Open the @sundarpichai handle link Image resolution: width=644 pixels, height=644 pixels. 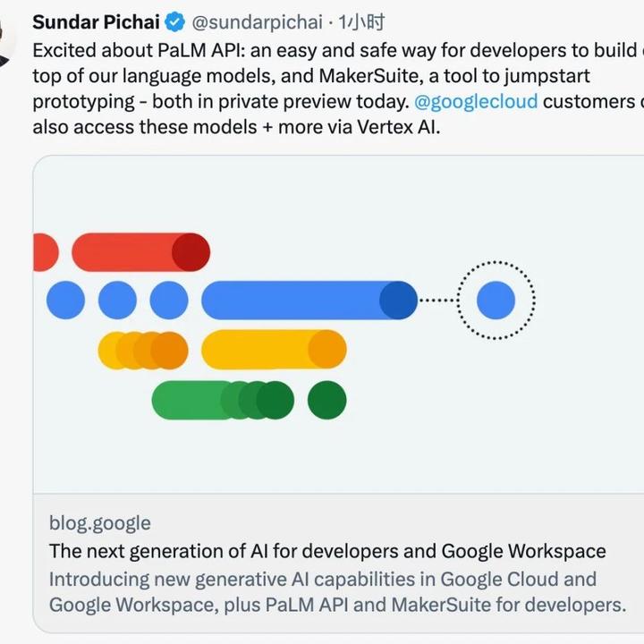[x=258, y=22]
